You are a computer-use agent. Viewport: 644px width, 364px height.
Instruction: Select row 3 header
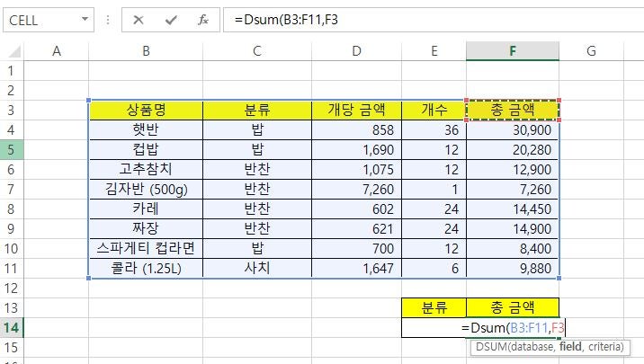(12, 110)
